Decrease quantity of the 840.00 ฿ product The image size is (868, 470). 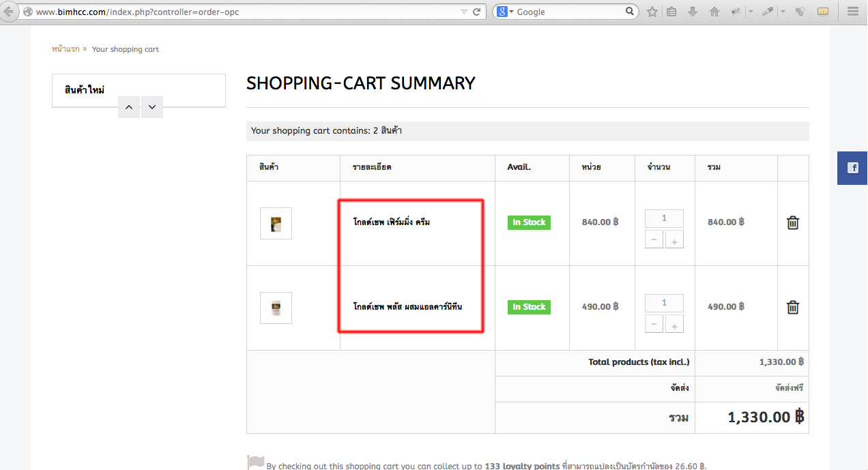[x=654, y=240]
